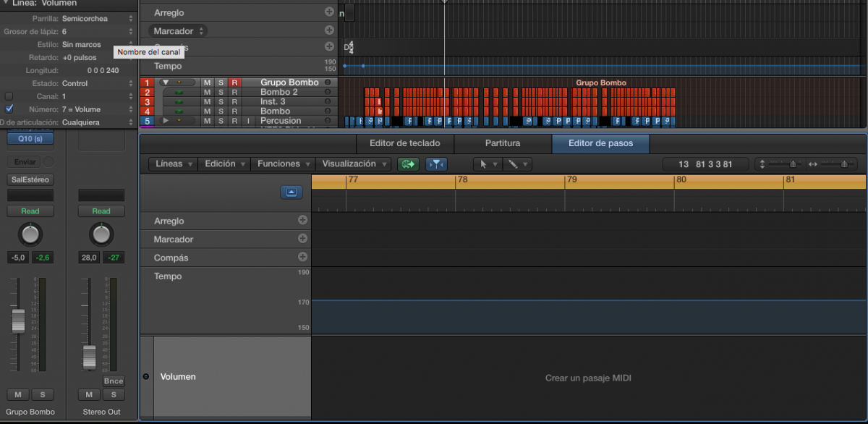Record-enable the Bombo track

tap(234, 111)
